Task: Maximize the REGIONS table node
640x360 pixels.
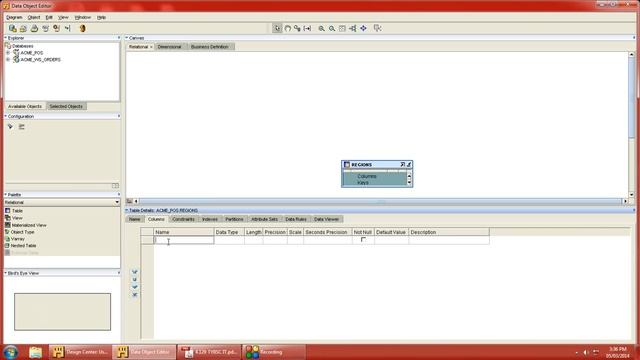Action: point(402,164)
